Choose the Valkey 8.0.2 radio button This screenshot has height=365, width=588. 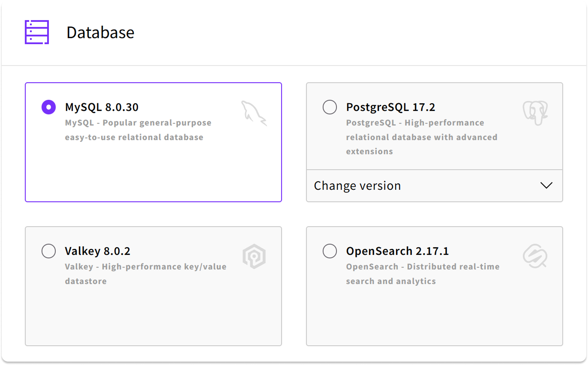pyautogui.click(x=48, y=251)
